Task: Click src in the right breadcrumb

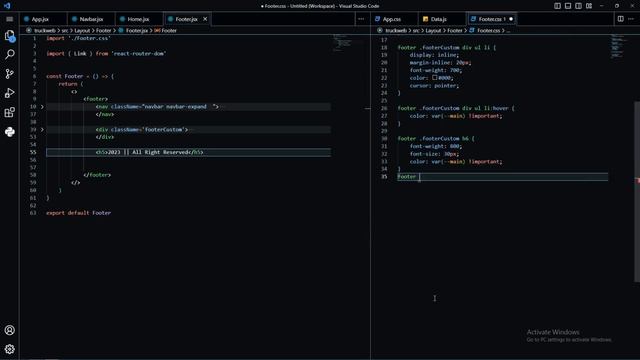Action: tap(416, 31)
